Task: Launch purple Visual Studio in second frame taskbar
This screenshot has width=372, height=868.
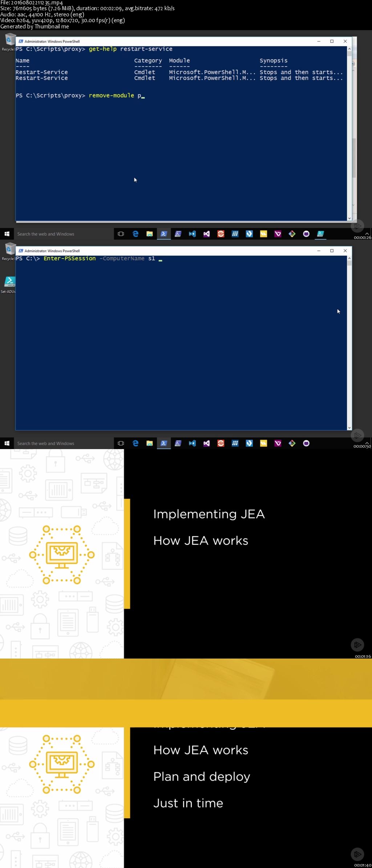Action: click(206, 443)
